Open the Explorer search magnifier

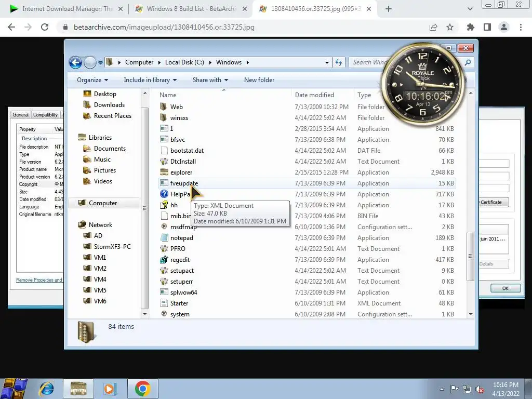pyautogui.click(x=468, y=62)
